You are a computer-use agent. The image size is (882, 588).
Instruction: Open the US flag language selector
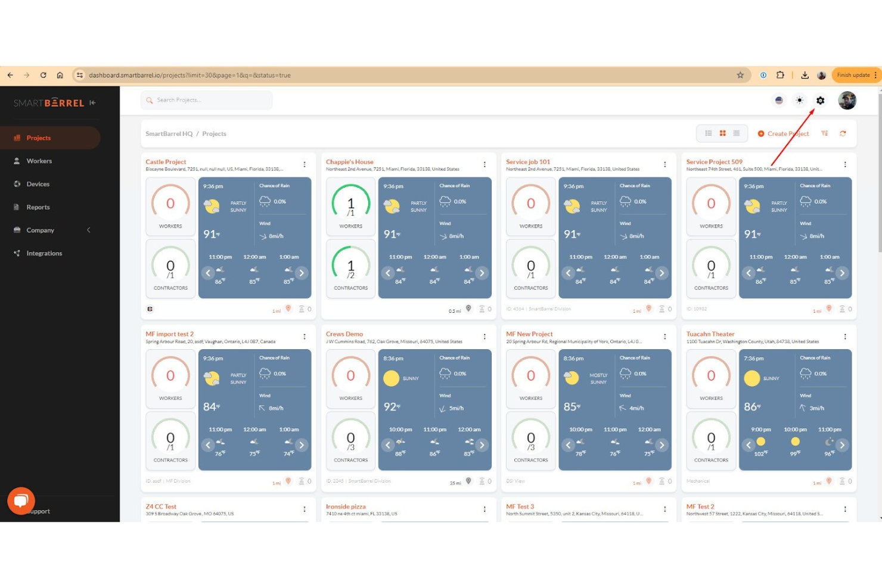(x=779, y=101)
